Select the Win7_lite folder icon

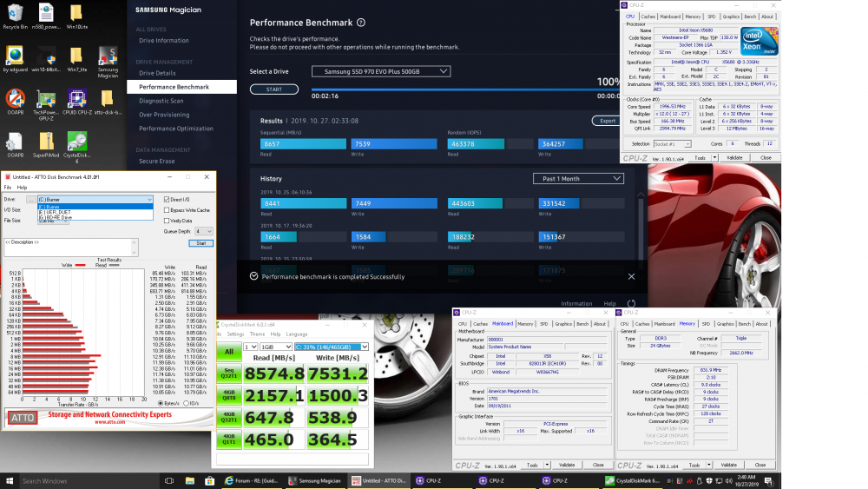point(76,60)
